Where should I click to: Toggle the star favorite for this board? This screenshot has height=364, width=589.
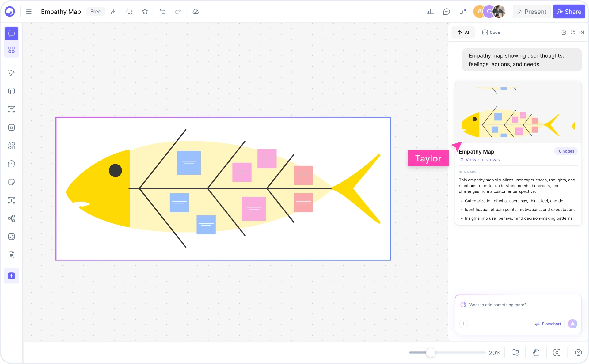click(145, 12)
